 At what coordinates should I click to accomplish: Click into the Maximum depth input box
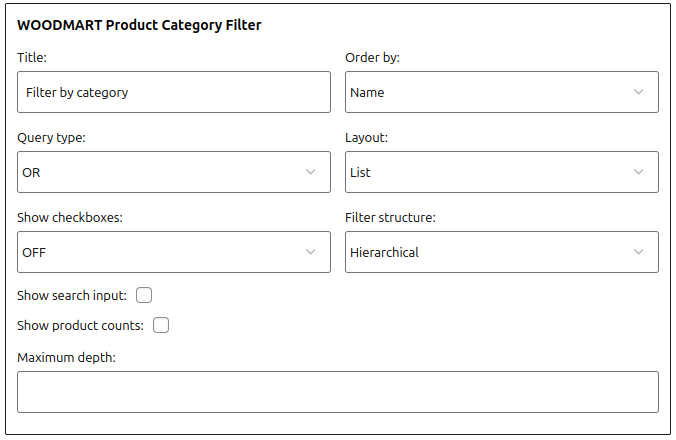tap(338, 392)
